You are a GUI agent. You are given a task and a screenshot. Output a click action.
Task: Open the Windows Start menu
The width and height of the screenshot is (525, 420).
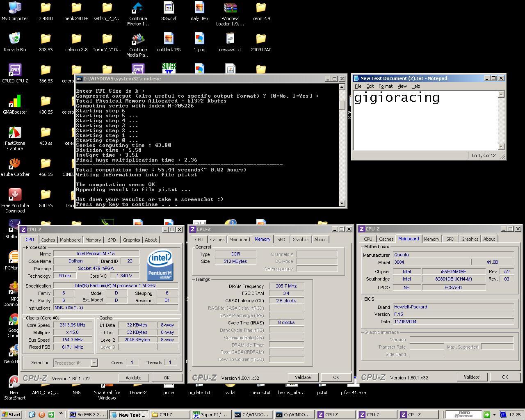pos(11,415)
